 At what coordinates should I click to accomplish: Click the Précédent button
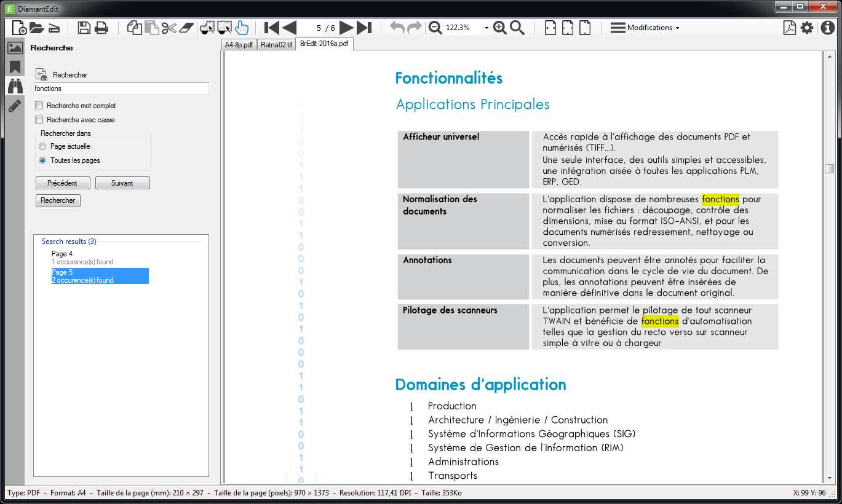[x=63, y=183]
